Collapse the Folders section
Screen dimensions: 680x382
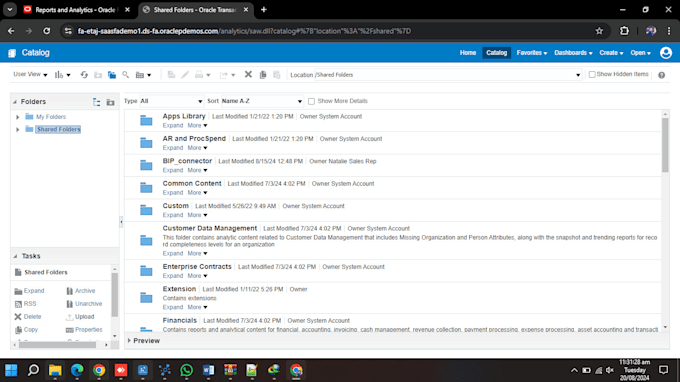click(15, 101)
